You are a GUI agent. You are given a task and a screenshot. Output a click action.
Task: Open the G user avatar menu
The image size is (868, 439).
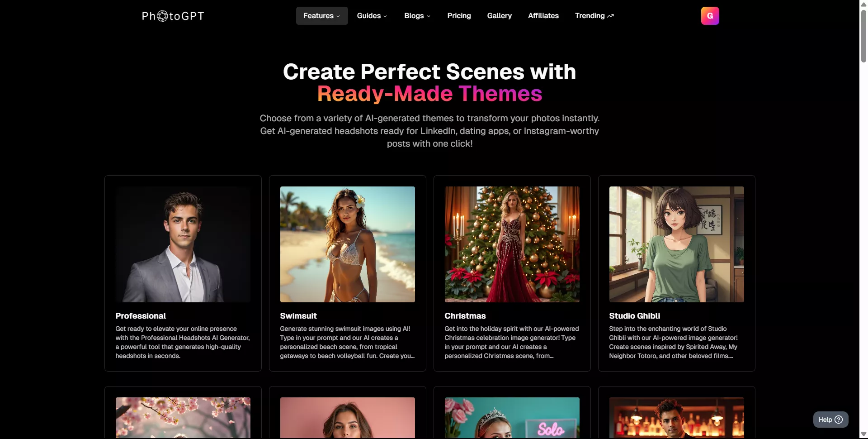coord(710,16)
